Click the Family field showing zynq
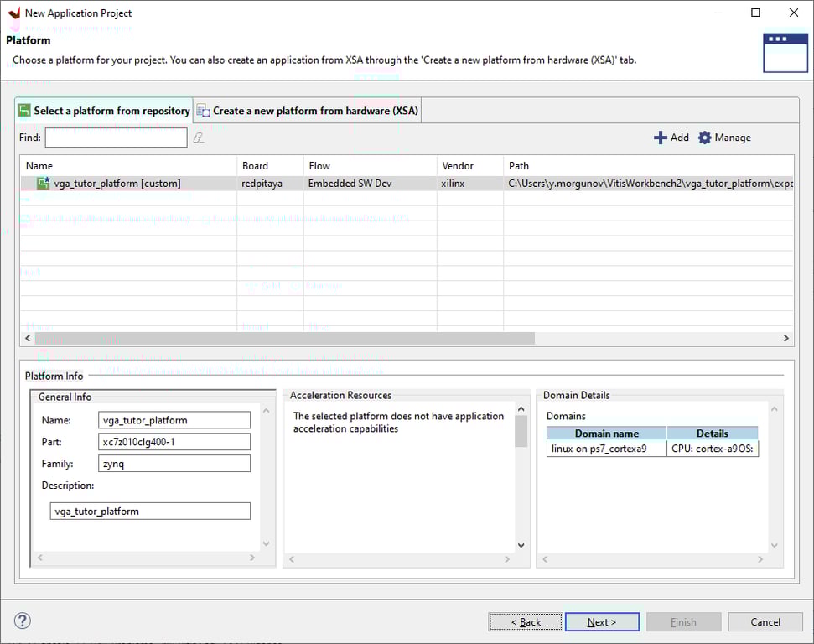The height and width of the screenshot is (644, 814). click(x=174, y=464)
